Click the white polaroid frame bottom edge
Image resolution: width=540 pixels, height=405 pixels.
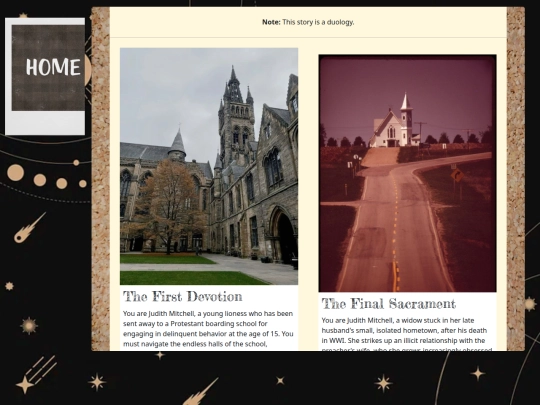point(45,123)
